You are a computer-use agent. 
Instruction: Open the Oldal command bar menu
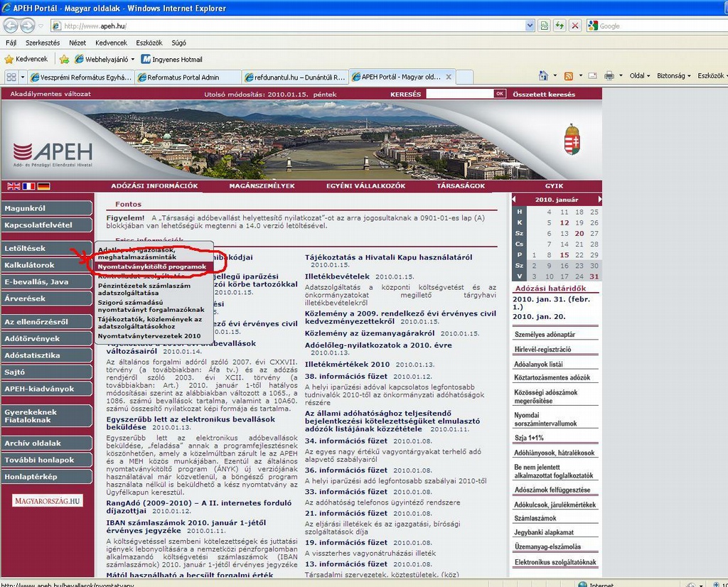[x=639, y=75]
